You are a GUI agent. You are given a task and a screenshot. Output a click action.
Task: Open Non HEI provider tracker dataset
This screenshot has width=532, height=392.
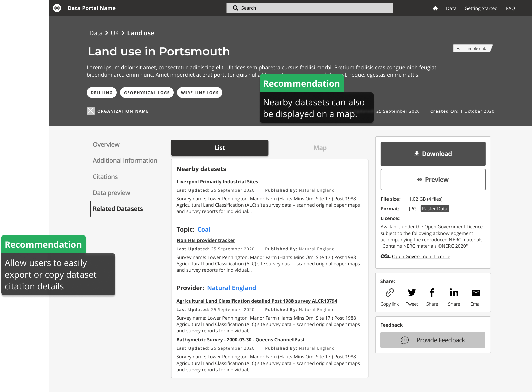(206, 240)
